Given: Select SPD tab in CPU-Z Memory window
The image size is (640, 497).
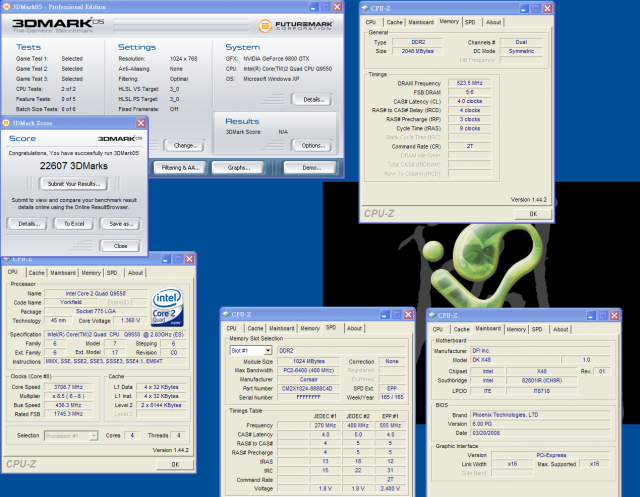Looking at the screenshot, I should (x=470, y=22).
